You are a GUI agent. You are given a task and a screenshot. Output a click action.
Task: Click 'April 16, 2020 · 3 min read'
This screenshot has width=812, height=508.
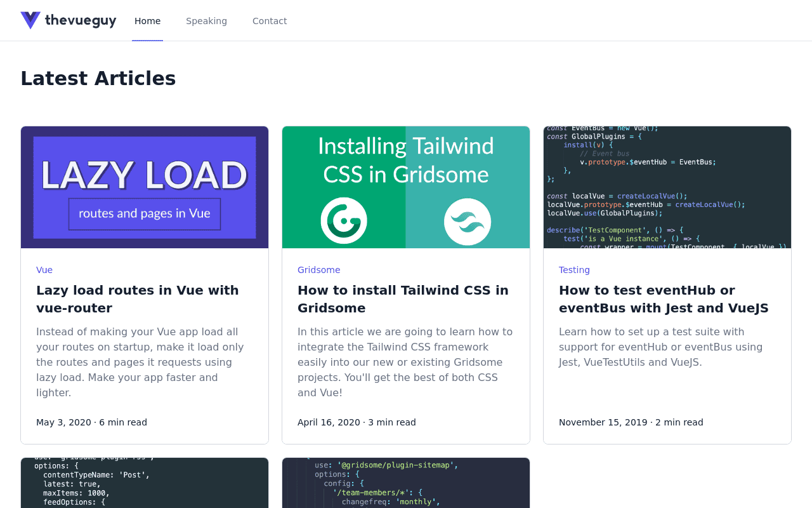pyautogui.click(x=357, y=422)
